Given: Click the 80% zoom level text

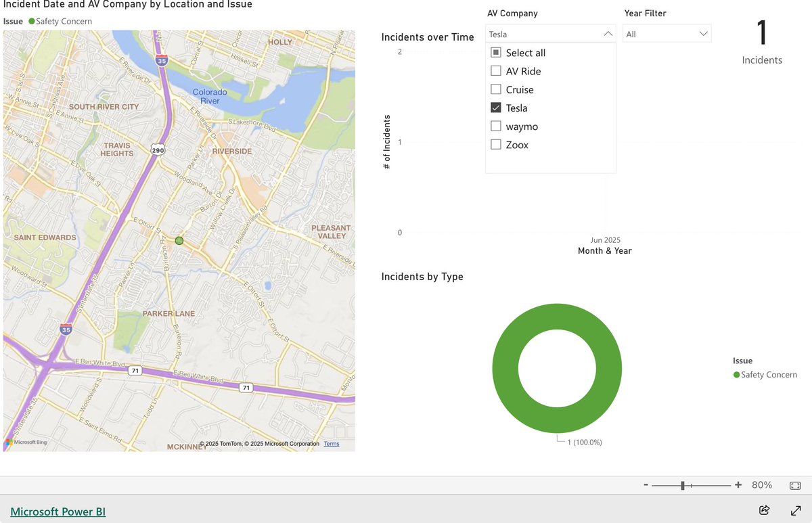Looking at the screenshot, I should [x=762, y=485].
